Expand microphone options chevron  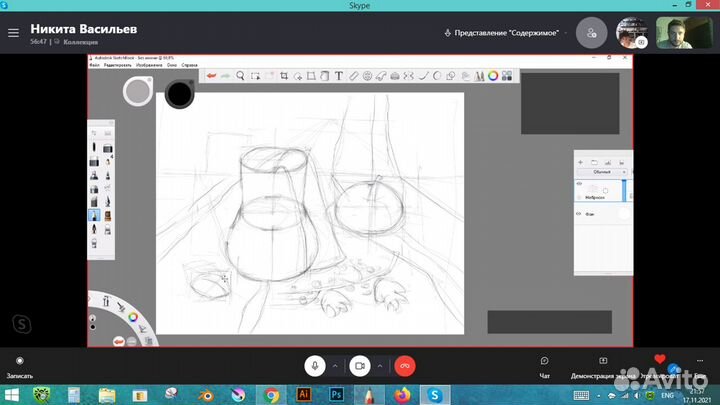point(334,365)
